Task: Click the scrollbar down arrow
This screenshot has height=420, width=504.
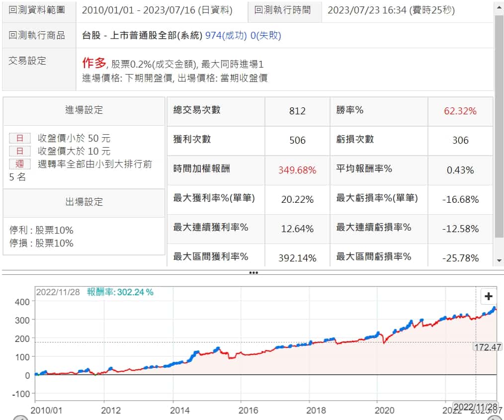Action: click(x=499, y=260)
